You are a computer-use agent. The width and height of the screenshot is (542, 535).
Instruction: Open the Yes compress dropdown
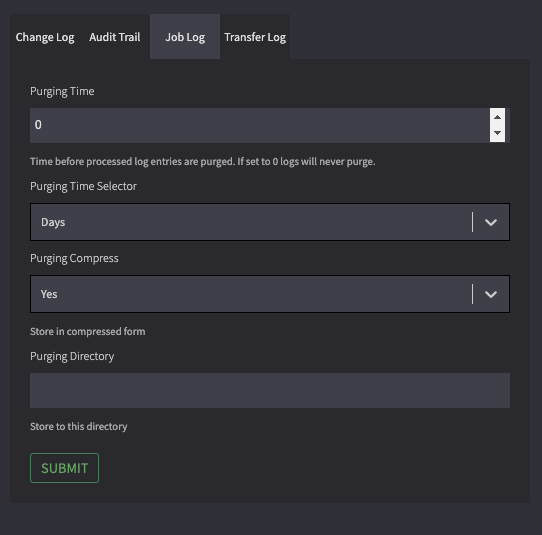tap(270, 294)
